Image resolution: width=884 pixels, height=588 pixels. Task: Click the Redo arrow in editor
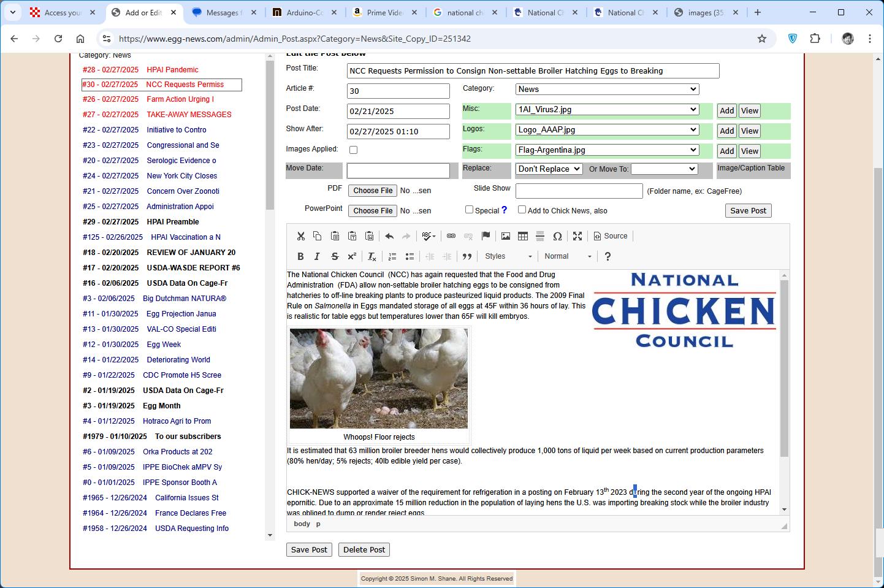tap(406, 236)
